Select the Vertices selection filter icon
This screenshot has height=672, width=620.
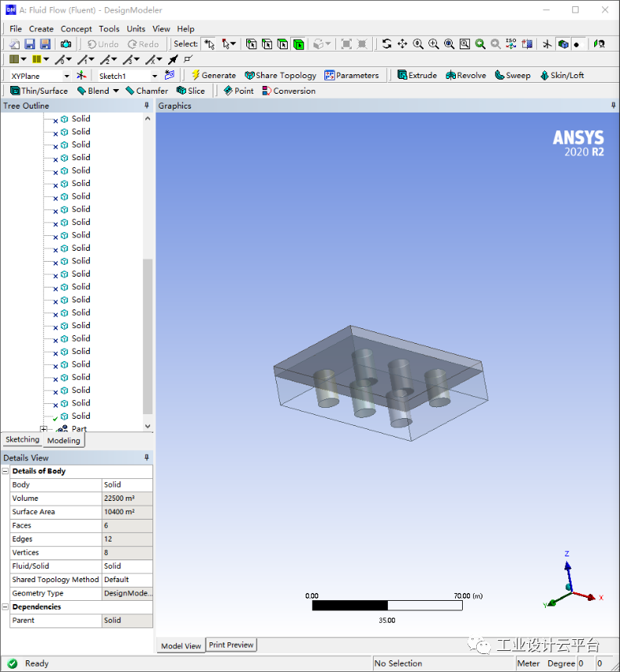click(252, 44)
